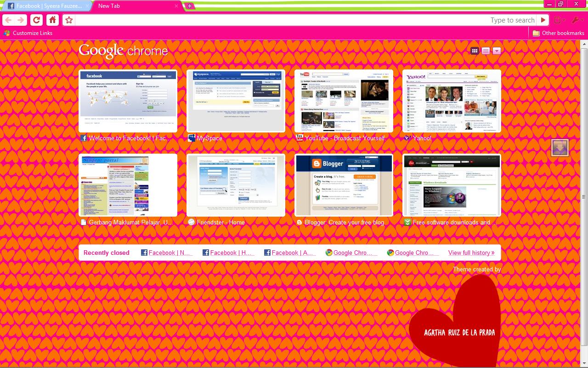
Task: Reopen recently closed 'Facebook | A...' link
Action: tap(289, 253)
